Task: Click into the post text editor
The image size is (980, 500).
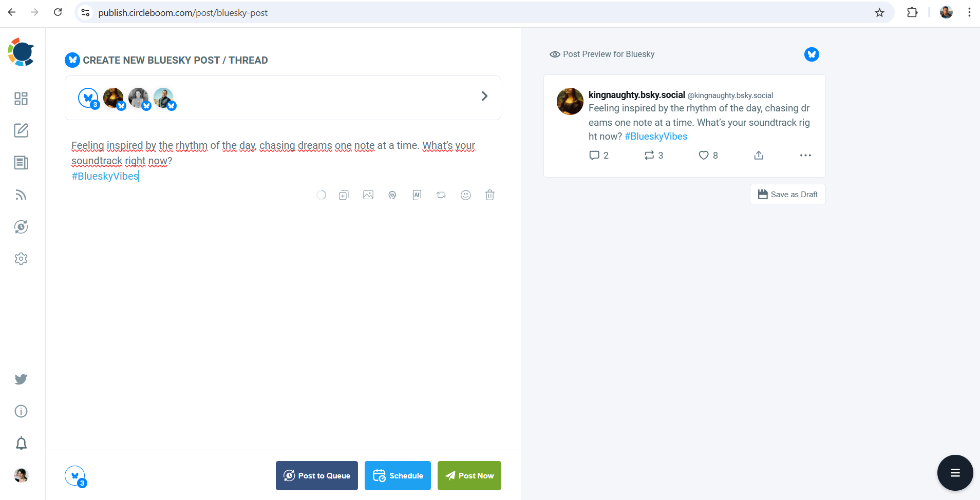Action: pyautogui.click(x=282, y=160)
